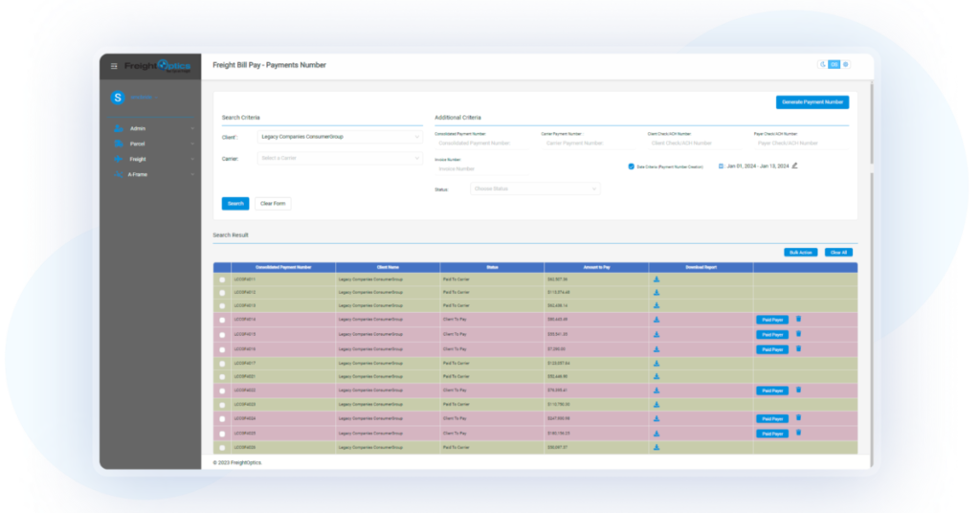Image resolution: width=980 pixels, height=513 pixels.
Task: Focus the Invoice Number input field
Action: (x=482, y=168)
